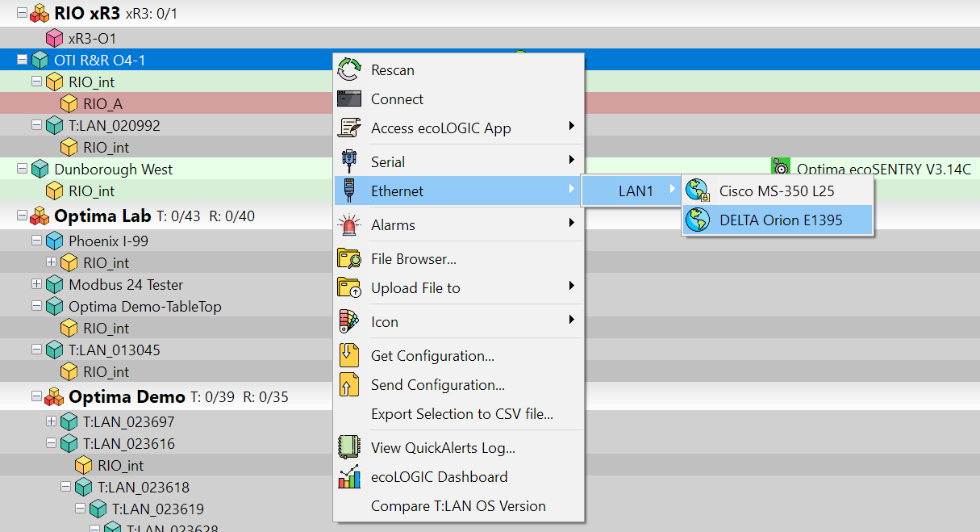Select LAN1 in the Ethernet submenu

(632, 191)
